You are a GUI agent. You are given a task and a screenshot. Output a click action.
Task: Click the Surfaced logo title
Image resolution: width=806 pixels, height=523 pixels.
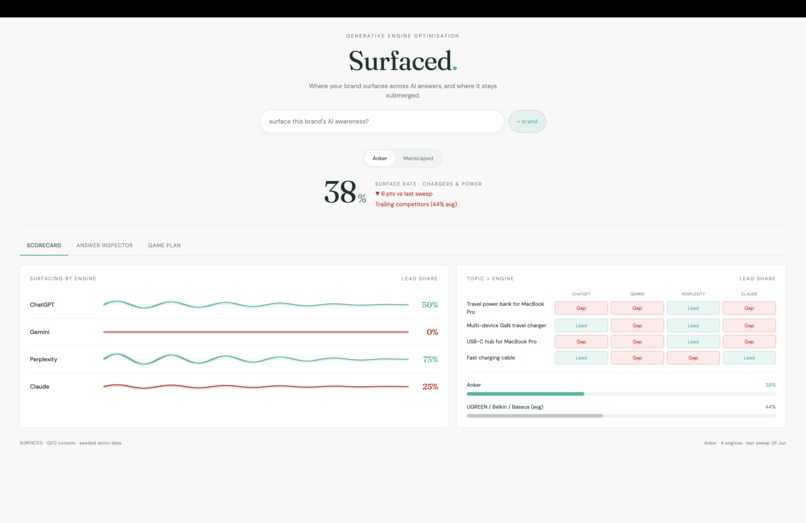click(x=402, y=61)
